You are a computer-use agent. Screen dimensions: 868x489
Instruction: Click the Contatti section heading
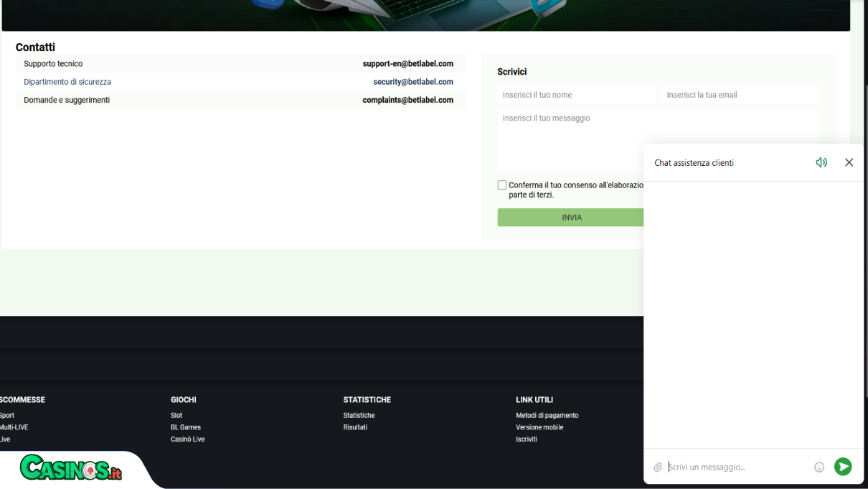pos(35,47)
